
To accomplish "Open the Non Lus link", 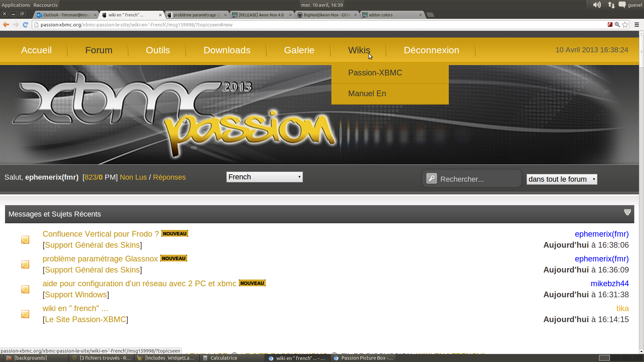I will click(133, 177).
